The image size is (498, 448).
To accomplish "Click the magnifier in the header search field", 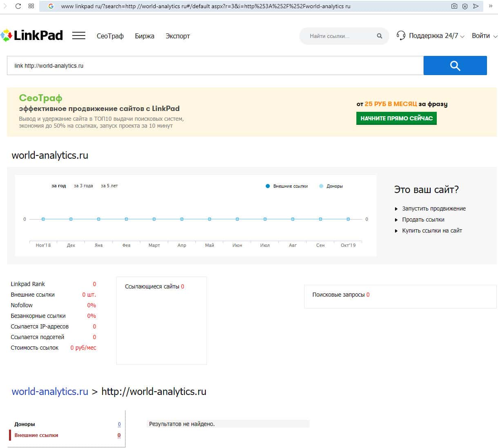I will click(380, 36).
